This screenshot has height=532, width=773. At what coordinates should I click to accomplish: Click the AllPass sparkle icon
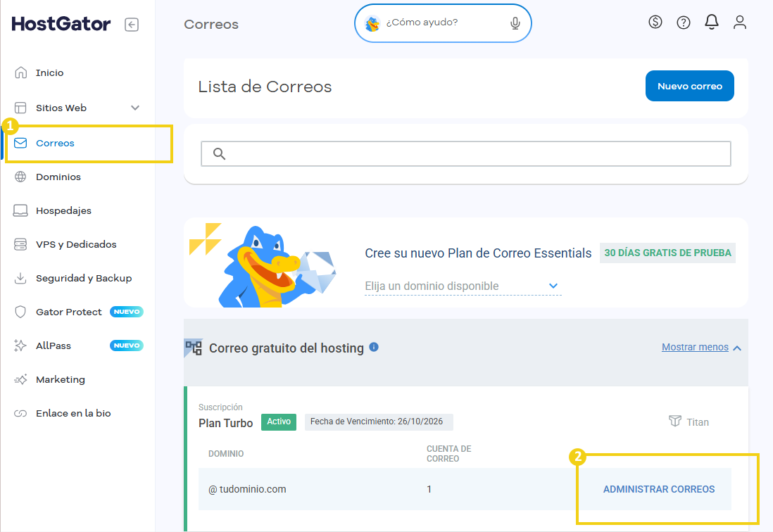point(20,346)
